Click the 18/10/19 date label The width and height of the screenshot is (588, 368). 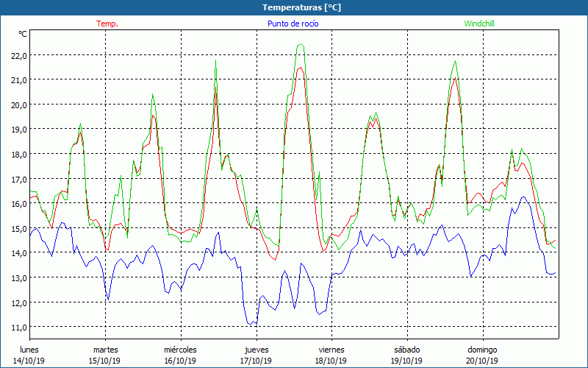click(331, 361)
